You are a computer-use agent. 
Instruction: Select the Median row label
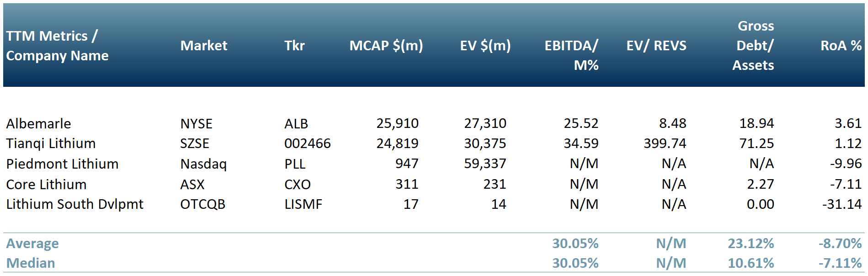31,263
